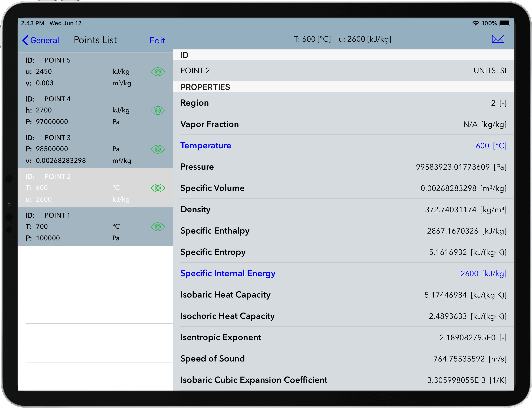
Task: Tap the Specific Internal Energy row
Action: point(343,274)
